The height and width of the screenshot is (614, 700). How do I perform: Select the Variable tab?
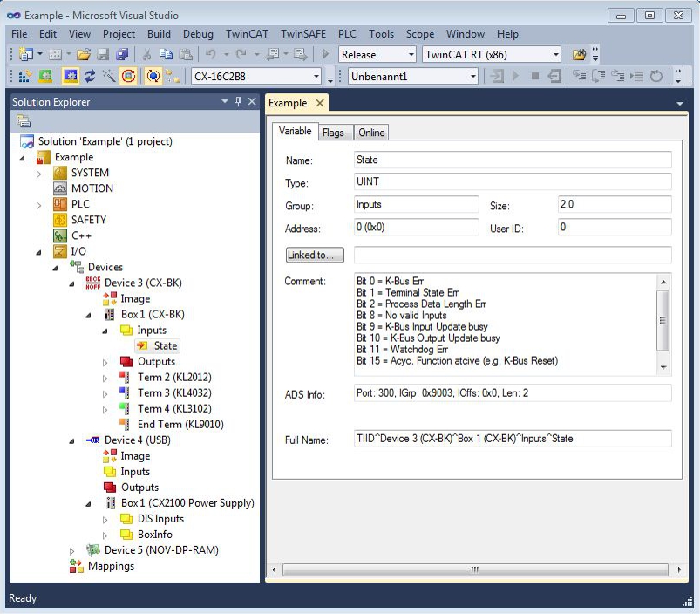pyautogui.click(x=296, y=132)
